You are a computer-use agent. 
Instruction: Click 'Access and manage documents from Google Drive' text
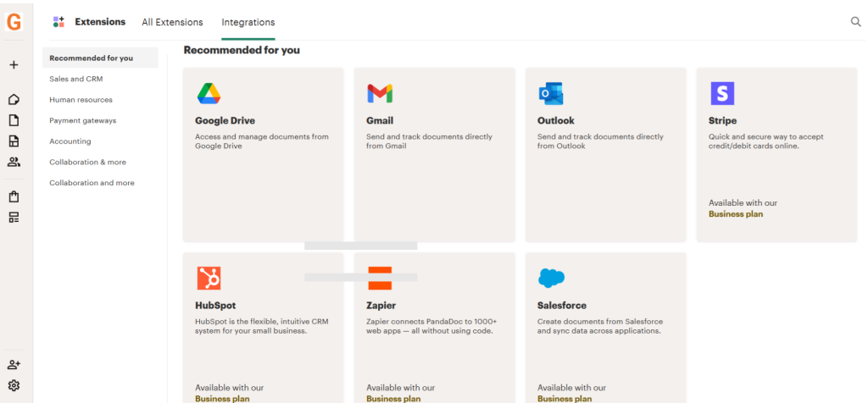click(x=262, y=141)
